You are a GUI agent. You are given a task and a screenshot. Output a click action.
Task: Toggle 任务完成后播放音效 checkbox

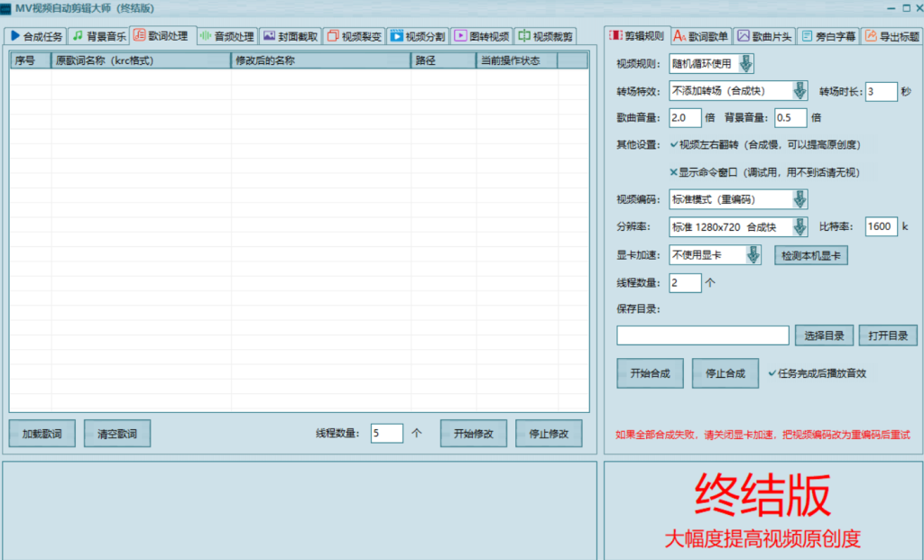(x=772, y=372)
